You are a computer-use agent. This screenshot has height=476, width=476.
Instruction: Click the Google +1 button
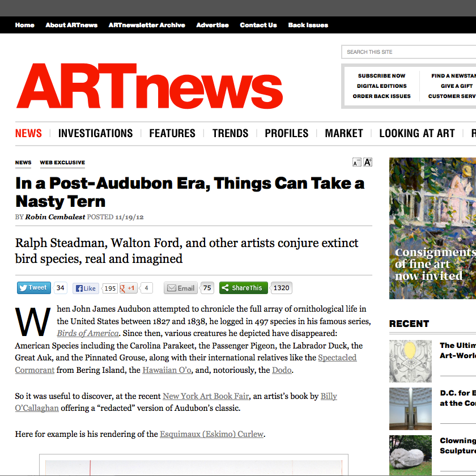pyautogui.click(x=128, y=288)
